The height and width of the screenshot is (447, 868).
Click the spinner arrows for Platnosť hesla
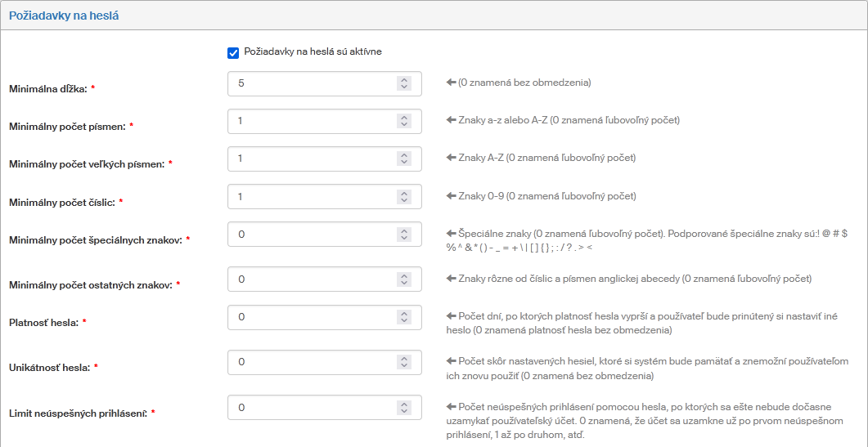403,317
